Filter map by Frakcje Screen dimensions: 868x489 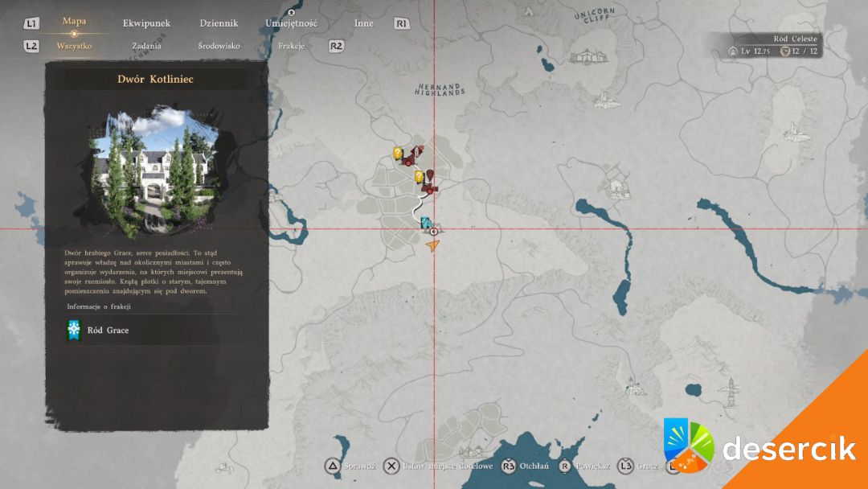tap(291, 46)
